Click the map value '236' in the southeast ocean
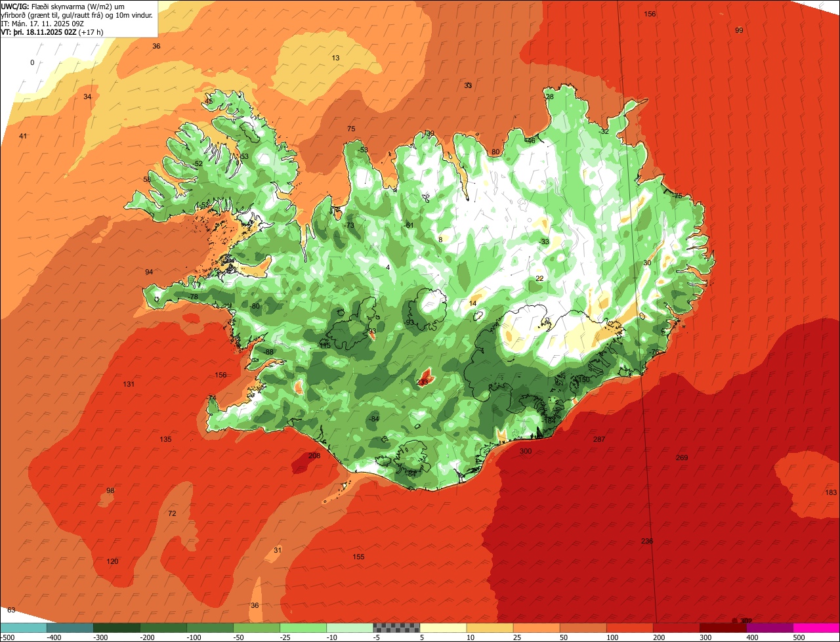 [x=647, y=541]
